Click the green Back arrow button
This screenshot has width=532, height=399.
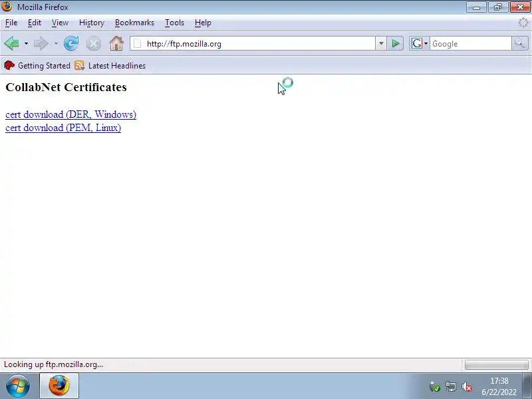[11, 43]
